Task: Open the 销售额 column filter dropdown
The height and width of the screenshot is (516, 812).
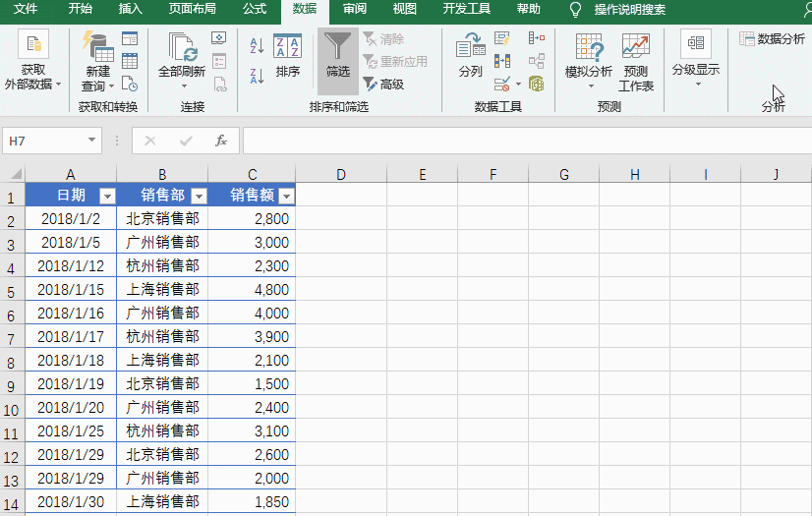Action: coord(286,197)
